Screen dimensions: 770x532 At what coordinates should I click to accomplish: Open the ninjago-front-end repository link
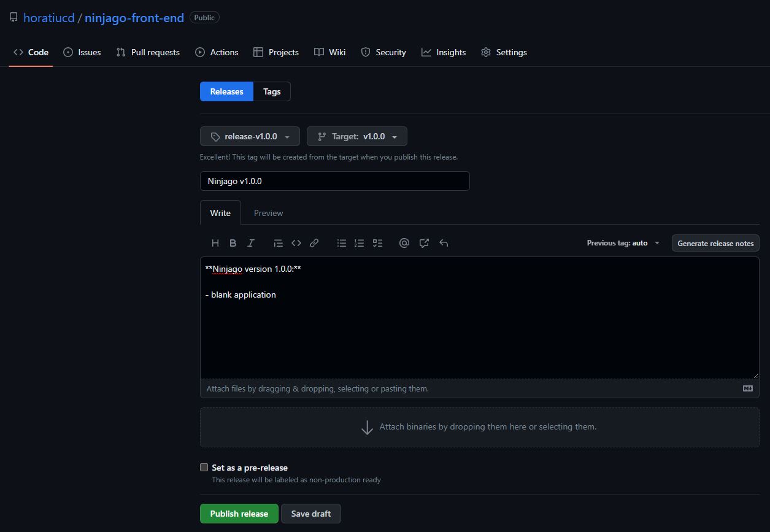tap(134, 18)
